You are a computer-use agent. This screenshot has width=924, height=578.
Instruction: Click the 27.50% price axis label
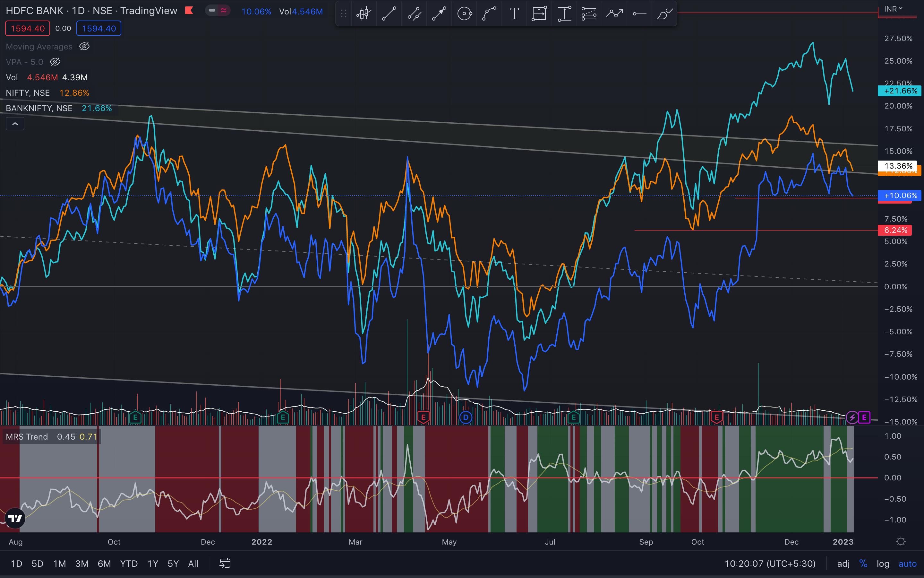tap(898, 39)
